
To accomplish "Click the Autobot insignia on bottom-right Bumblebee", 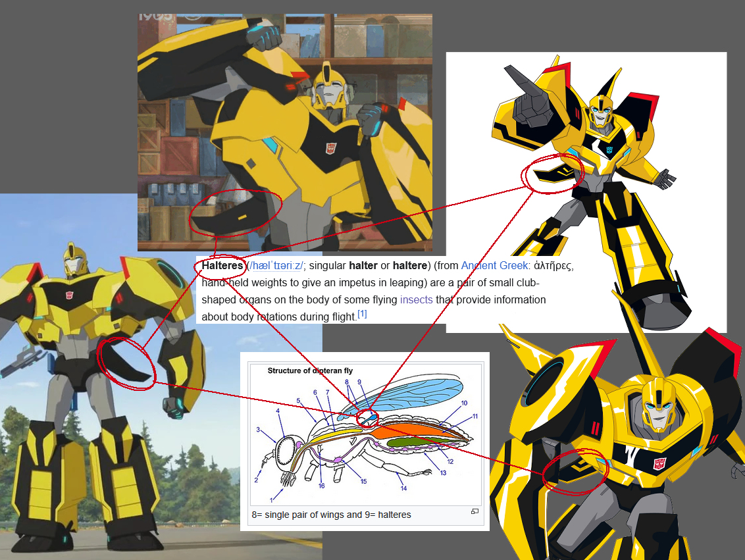I will (x=659, y=464).
